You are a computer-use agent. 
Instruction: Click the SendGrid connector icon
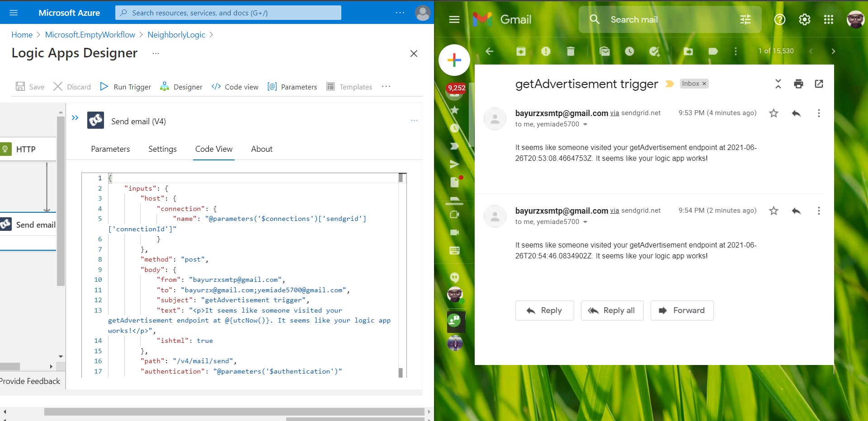pos(95,121)
